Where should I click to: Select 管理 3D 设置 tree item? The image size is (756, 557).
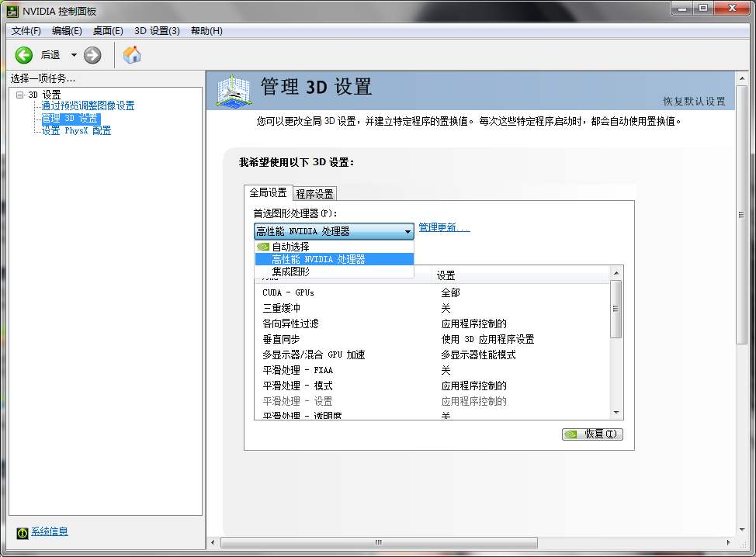(71, 118)
